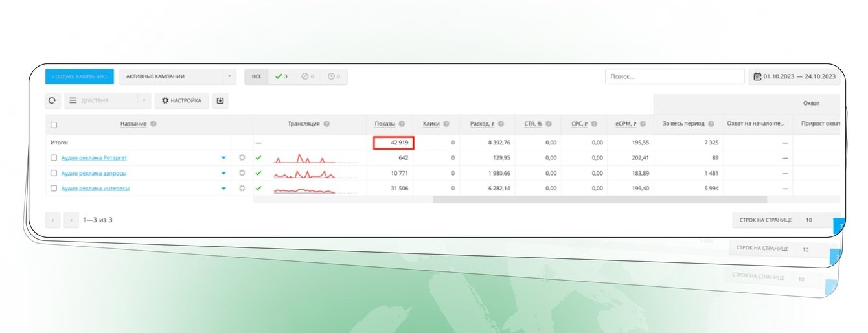Click calendar icon in the date range button
The image size is (868, 333).
click(757, 77)
